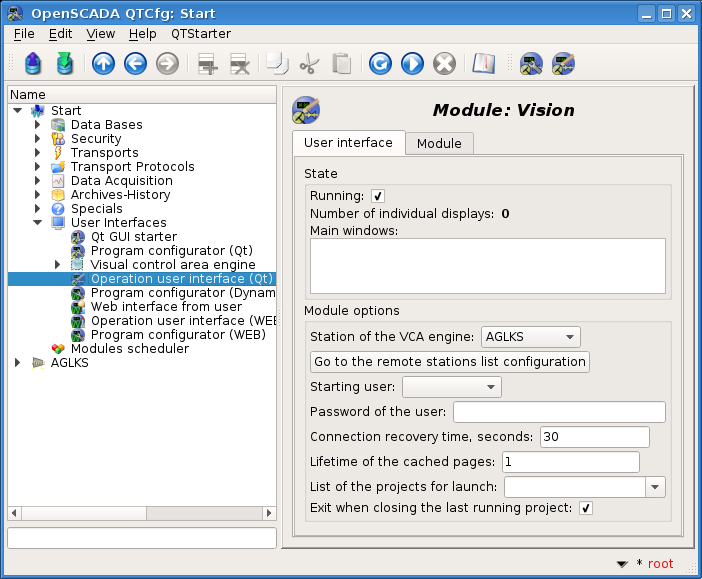Click the Security keys icon in the tree
The width and height of the screenshot is (702, 579).
click(x=58, y=138)
